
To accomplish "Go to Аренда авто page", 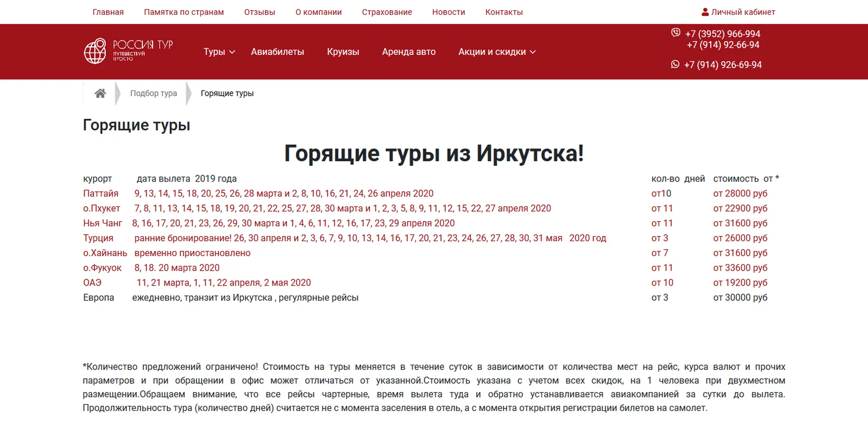I will click(x=409, y=52).
